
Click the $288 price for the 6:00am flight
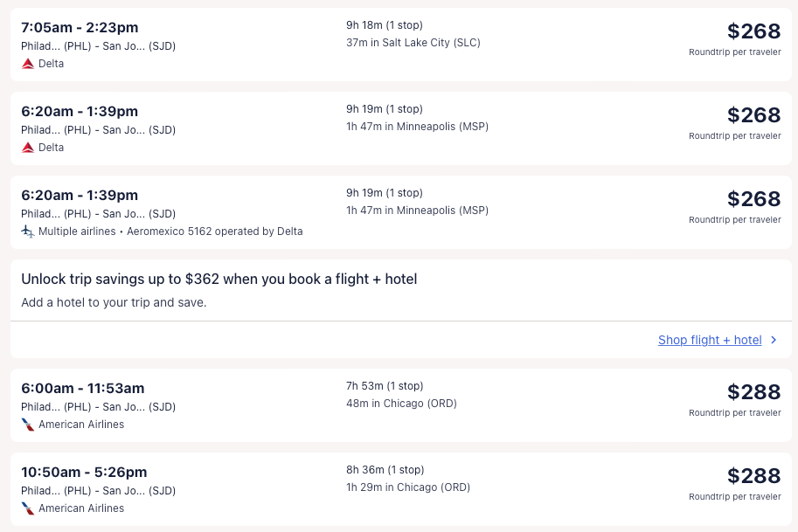753,391
